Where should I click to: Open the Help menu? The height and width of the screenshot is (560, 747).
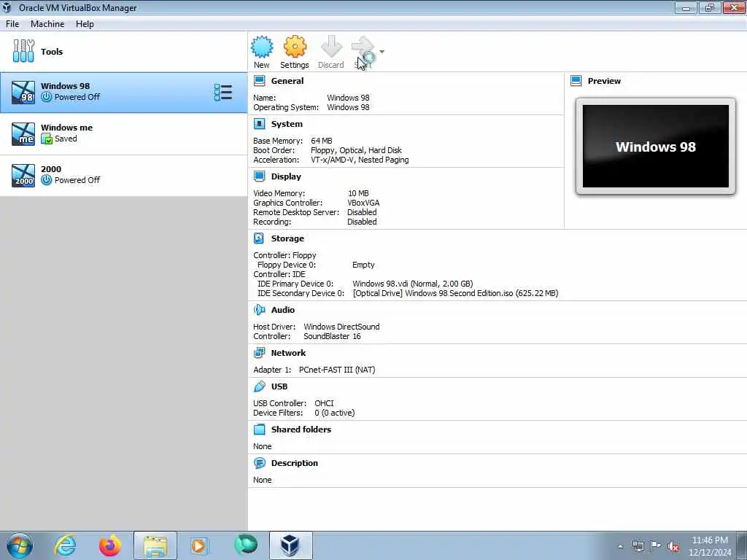(85, 24)
